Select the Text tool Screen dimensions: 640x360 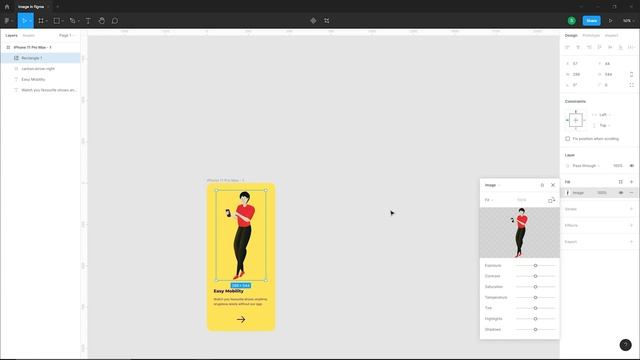[88, 20]
